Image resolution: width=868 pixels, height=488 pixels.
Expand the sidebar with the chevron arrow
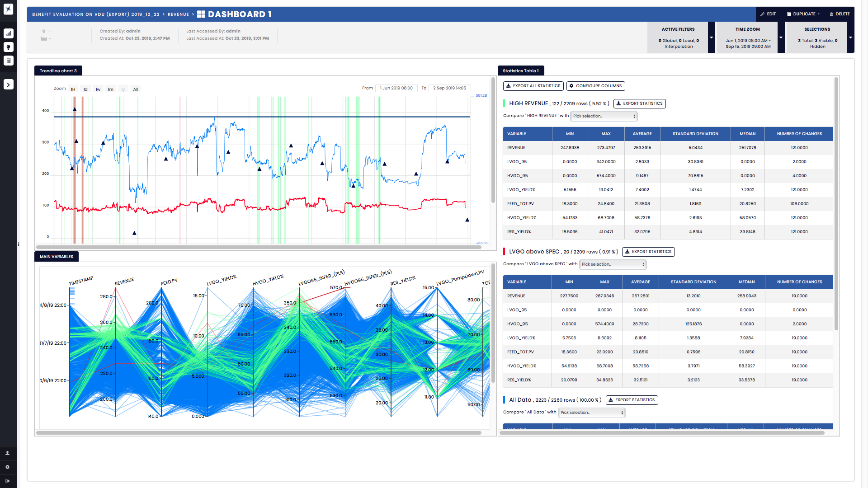pyautogui.click(x=9, y=84)
